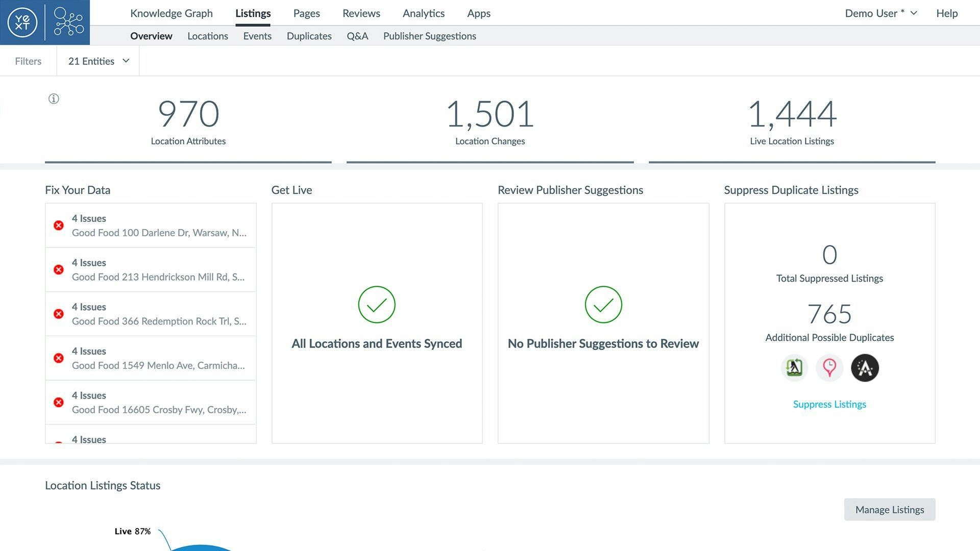The image size is (980, 551).
Task: Click red error icon for Darlene Dr location
Action: coord(59,226)
